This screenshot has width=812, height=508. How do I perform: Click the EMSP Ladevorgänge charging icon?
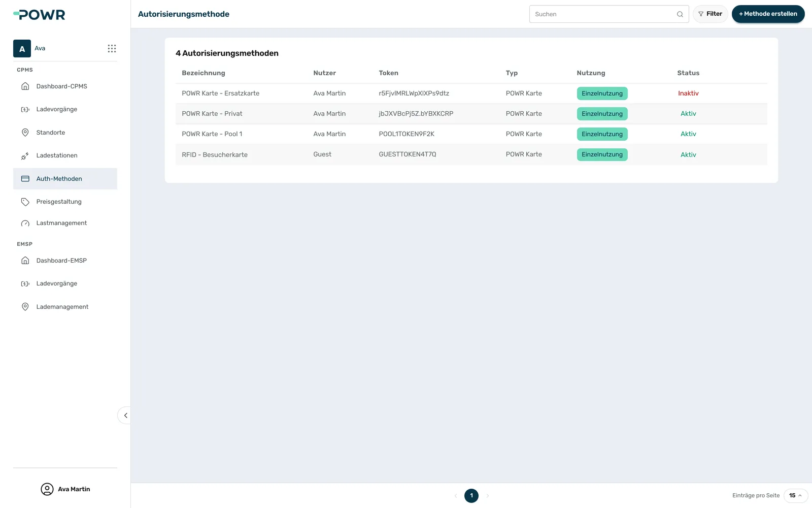click(x=25, y=283)
